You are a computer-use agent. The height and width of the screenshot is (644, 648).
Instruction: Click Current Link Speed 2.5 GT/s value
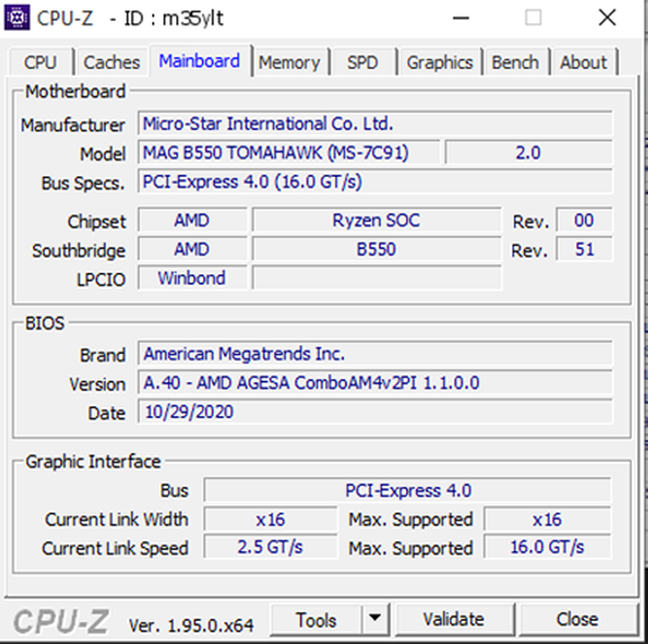click(x=270, y=547)
